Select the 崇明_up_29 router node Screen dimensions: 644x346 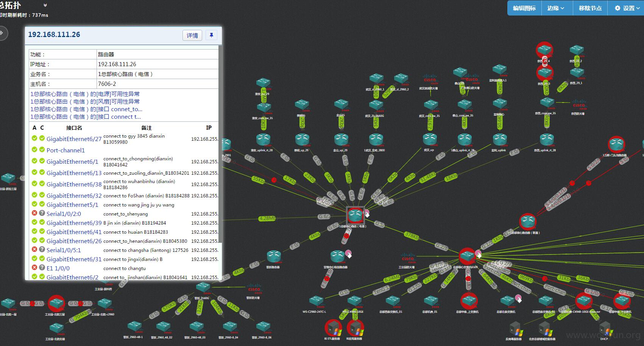pos(302,139)
